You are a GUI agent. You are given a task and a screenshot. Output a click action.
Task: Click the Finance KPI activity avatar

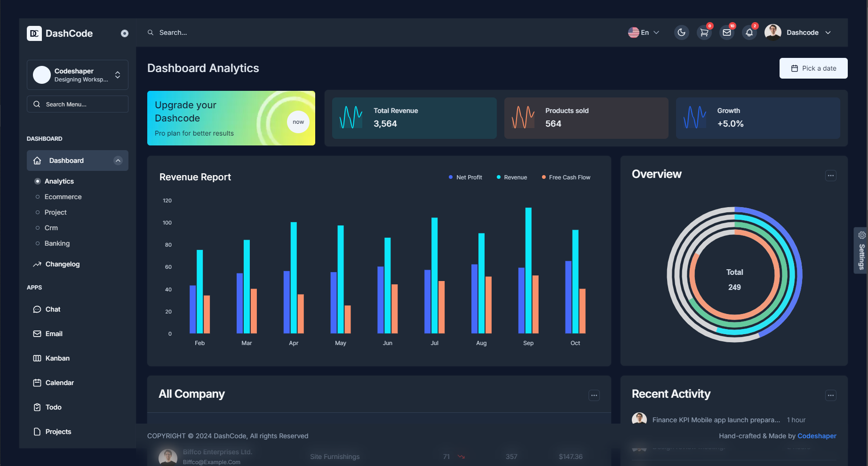(x=639, y=418)
